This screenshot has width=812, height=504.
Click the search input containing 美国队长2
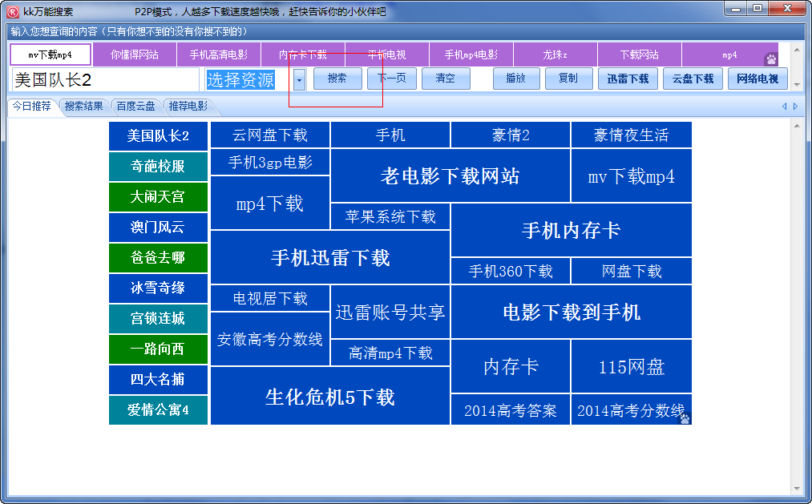pyautogui.click(x=105, y=79)
